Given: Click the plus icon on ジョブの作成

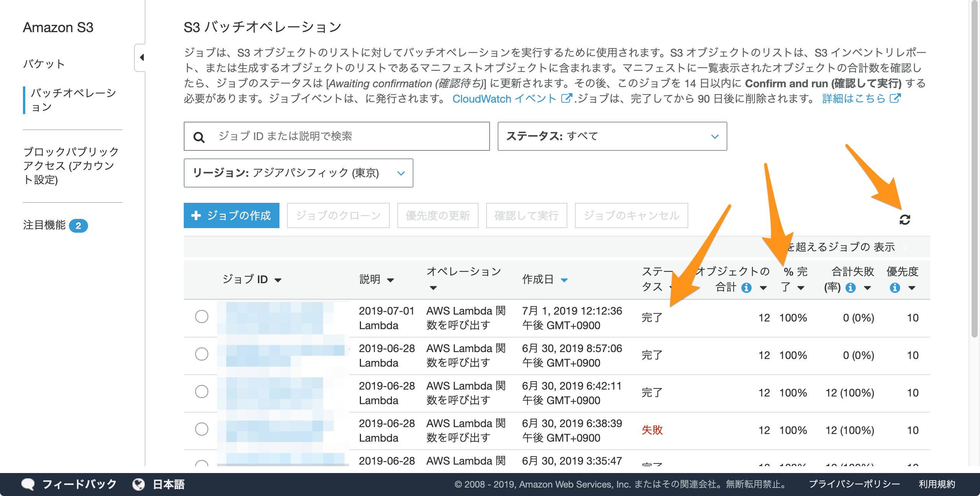Looking at the screenshot, I should click(196, 215).
